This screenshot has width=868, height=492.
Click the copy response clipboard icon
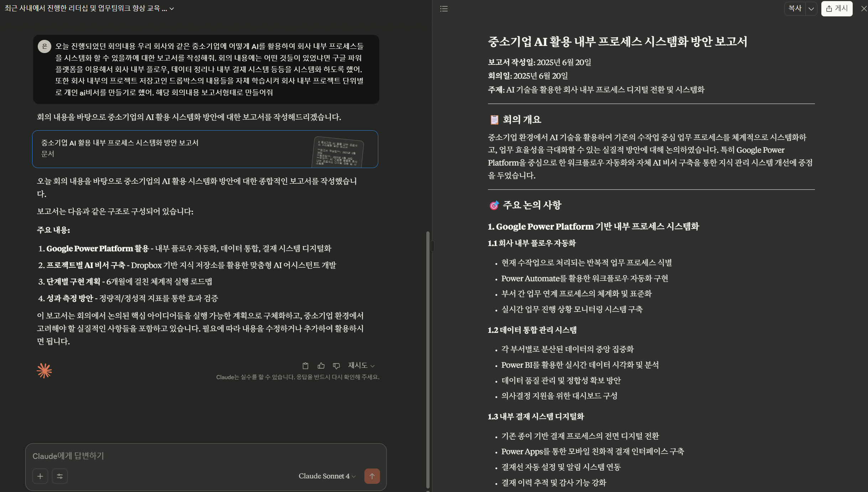[305, 366]
